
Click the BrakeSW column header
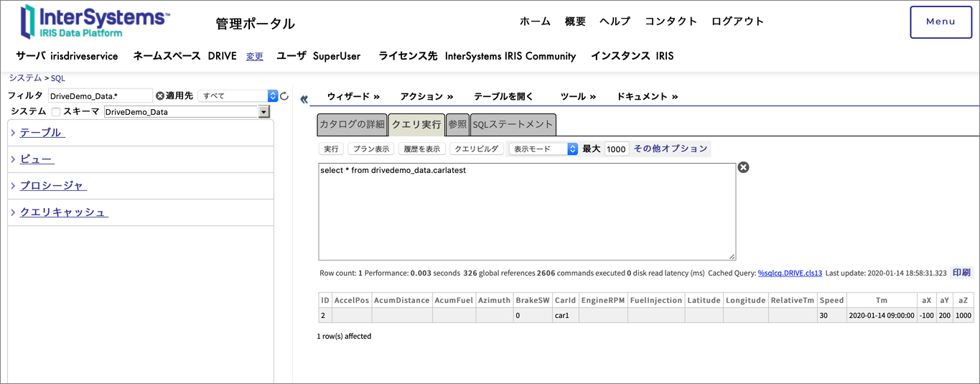pyautogui.click(x=532, y=300)
